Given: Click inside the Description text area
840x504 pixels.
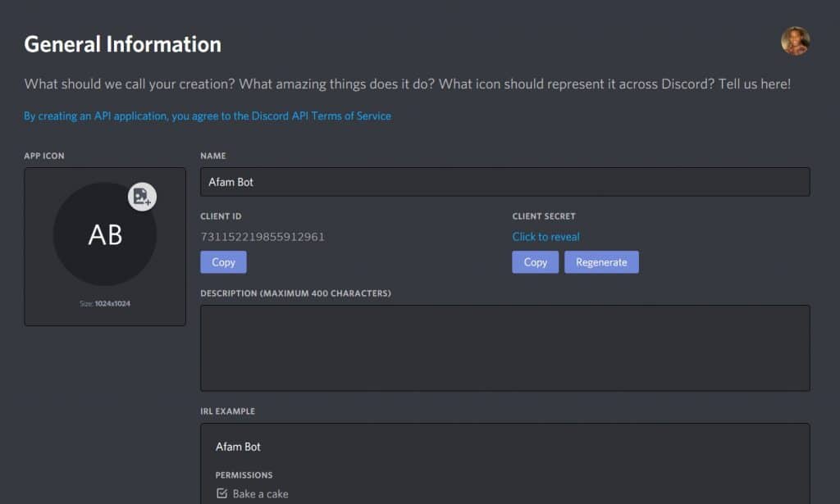Looking at the screenshot, I should point(504,347).
